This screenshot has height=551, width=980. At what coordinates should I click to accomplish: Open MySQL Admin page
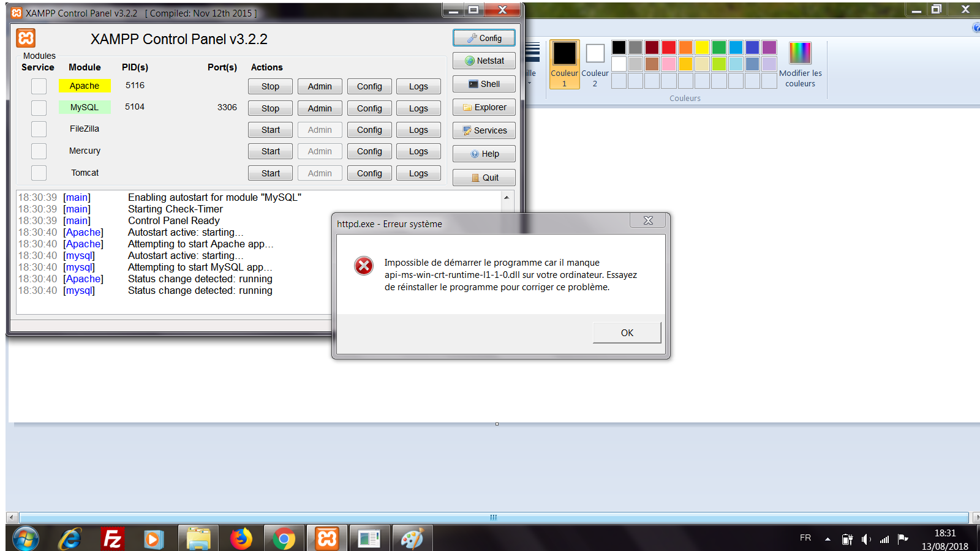point(320,108)
